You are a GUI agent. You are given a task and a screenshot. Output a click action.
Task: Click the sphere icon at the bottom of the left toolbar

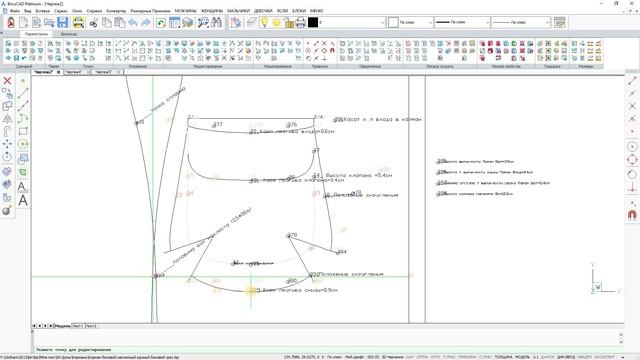(7, 211)
